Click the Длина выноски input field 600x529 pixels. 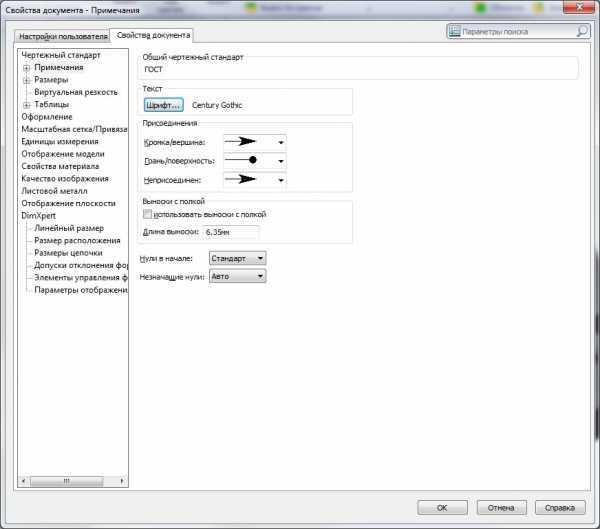[231, 232]
